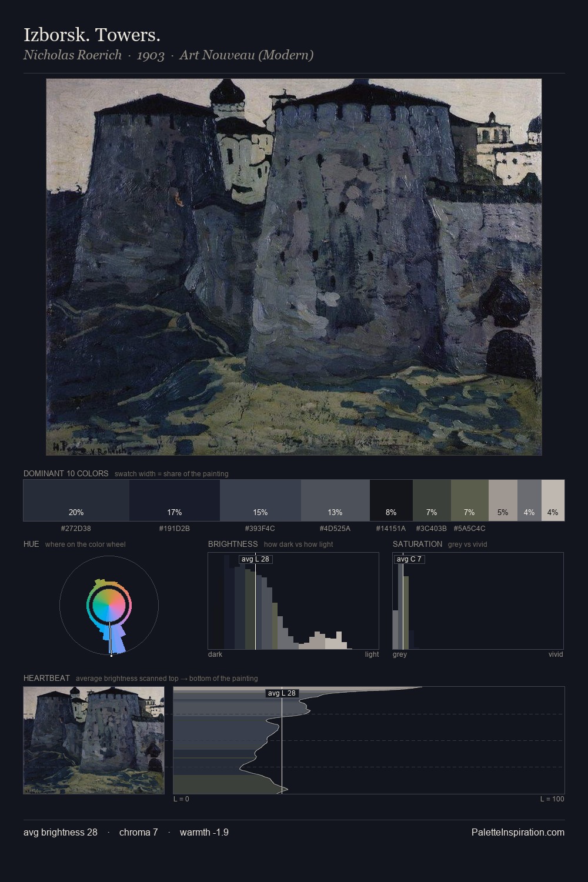Click the main Izborsk Towers painting image

click(294, 267)
